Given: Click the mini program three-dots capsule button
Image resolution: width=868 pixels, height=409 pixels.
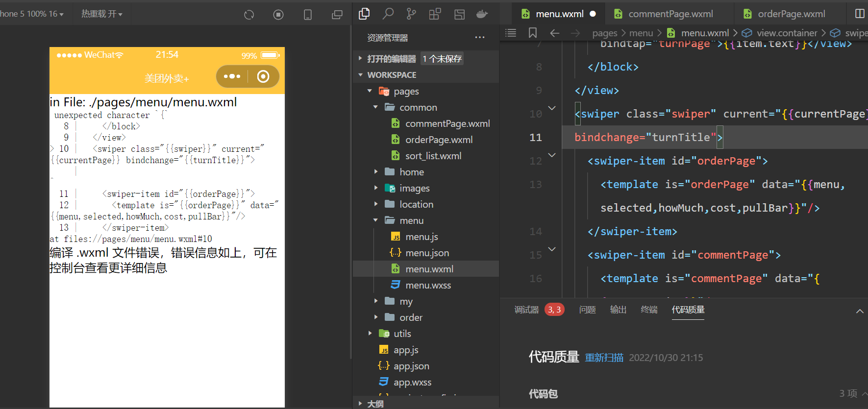Looking at the screenshot, I should 232,76.
